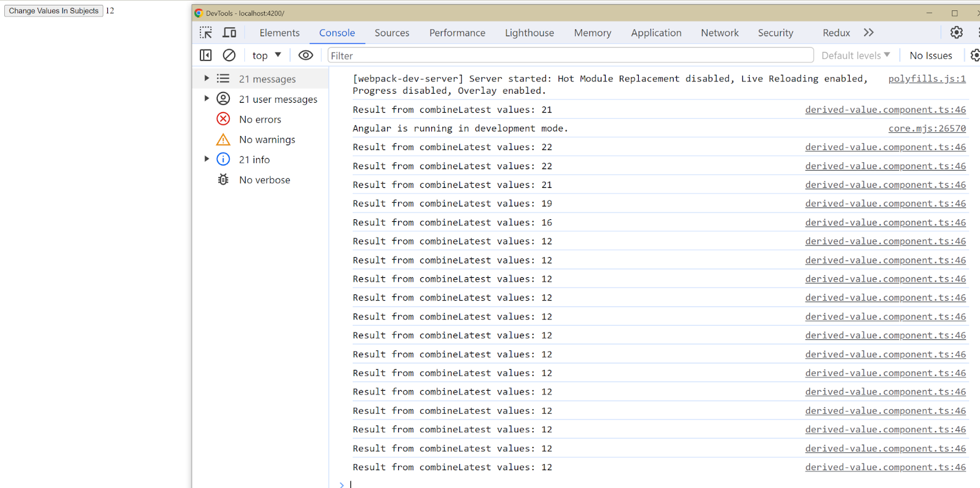This screenshot has height=488, width=980.
Task: Show more DevTools tabs via double chevron
Action: click(x=869, y=32)
